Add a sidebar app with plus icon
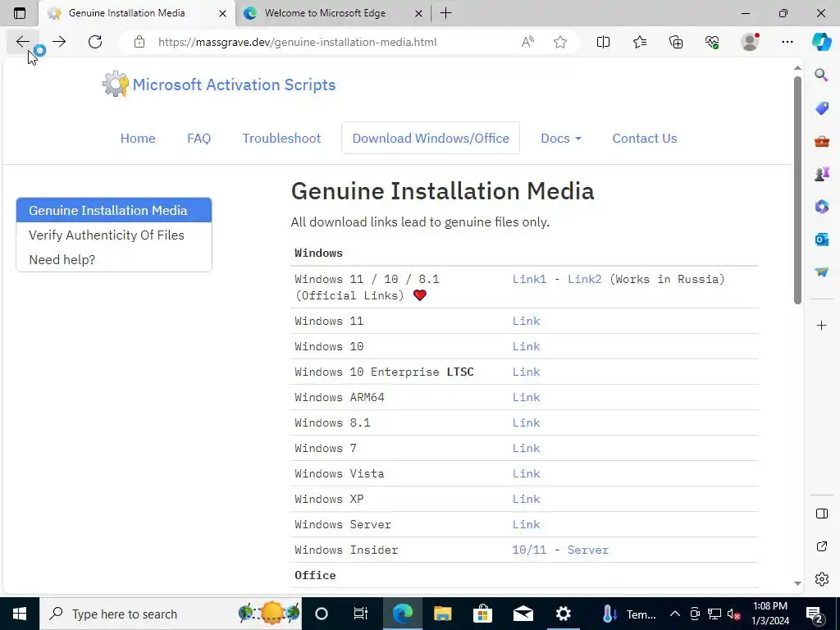Screen dimensions: 840x630 (821, 325)
